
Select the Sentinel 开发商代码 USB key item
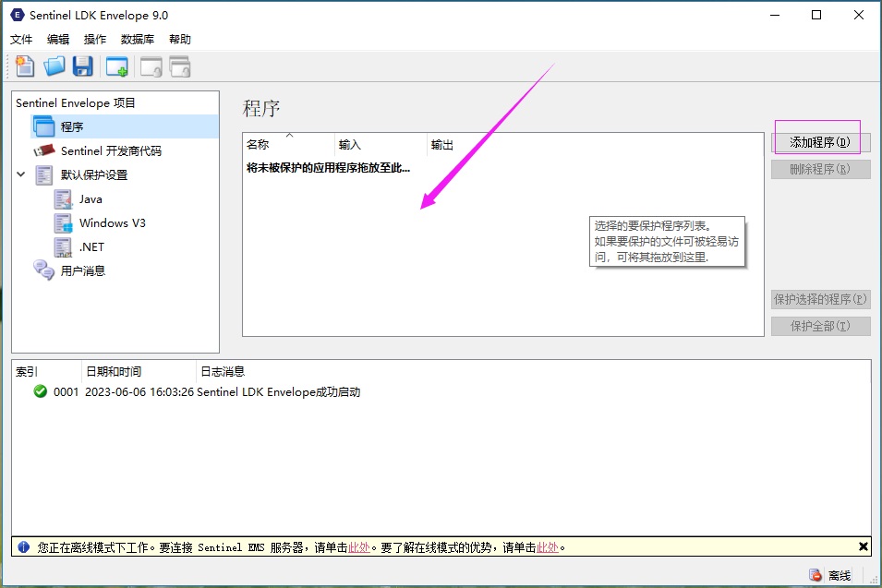click(111, 150)
